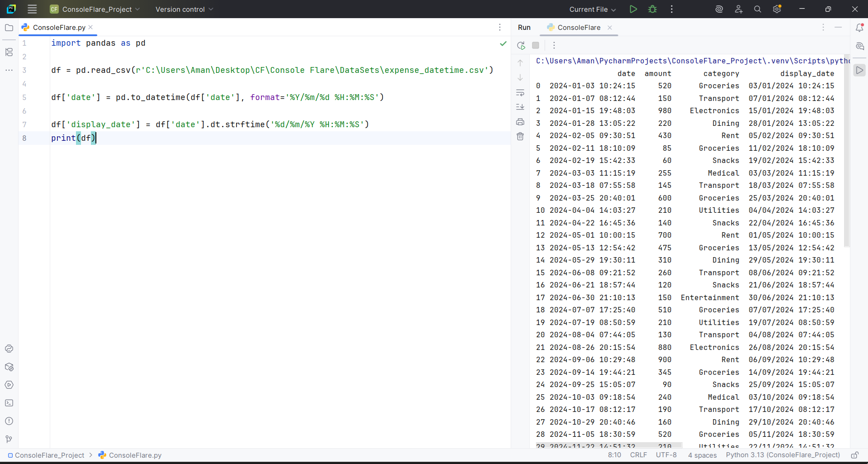
Task: Click the UTF-8 encoding indicator
Action: pos(666,455)
